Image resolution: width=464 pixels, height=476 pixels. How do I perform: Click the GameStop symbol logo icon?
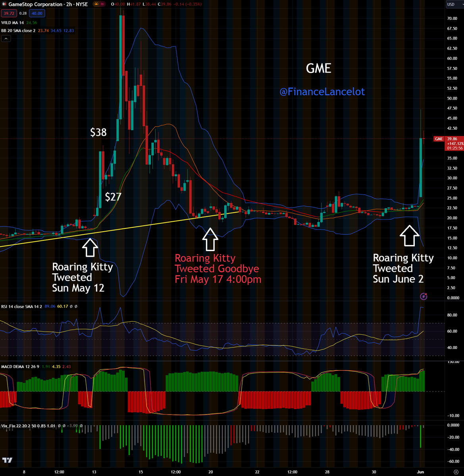tap(4, 4)
